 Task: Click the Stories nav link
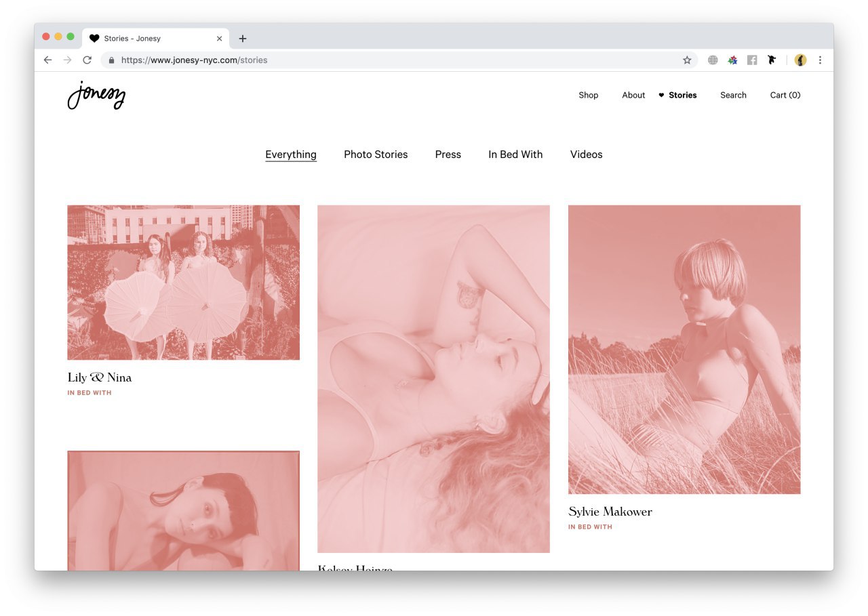[x=682, y=95]
